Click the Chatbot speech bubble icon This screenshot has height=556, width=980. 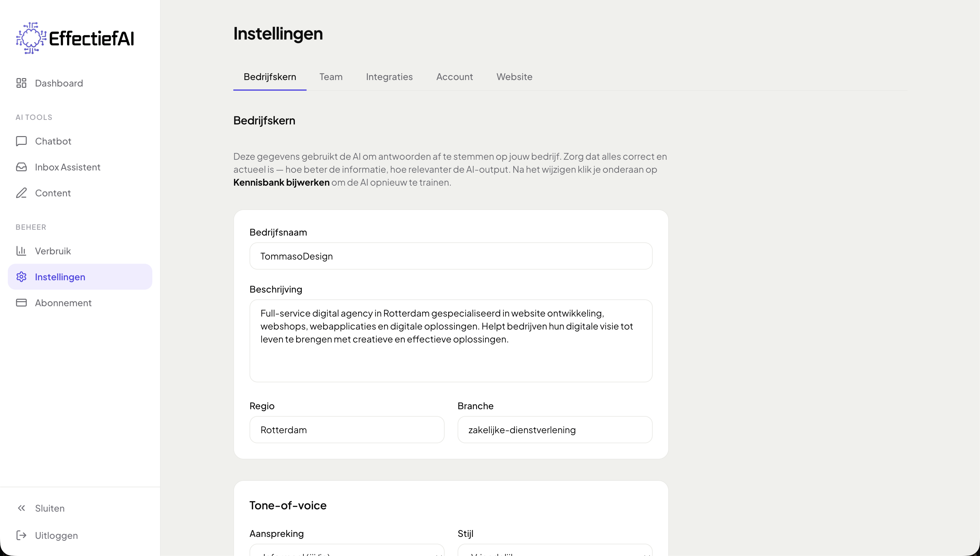click(21, 141)
